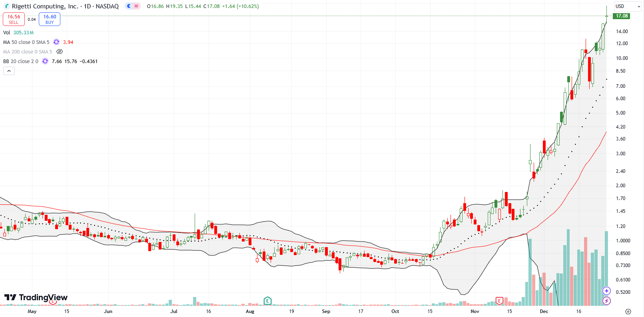This screenshot has width=644, height=317.
Task: Click the MA 50 indicator purple refresh icon
Action: click(x=56, y=42)
